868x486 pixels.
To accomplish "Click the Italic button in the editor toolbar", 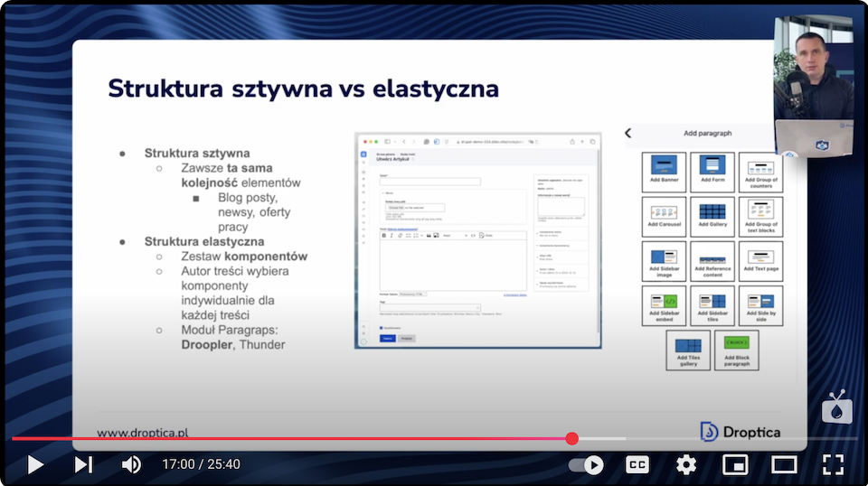I will 392,236.
